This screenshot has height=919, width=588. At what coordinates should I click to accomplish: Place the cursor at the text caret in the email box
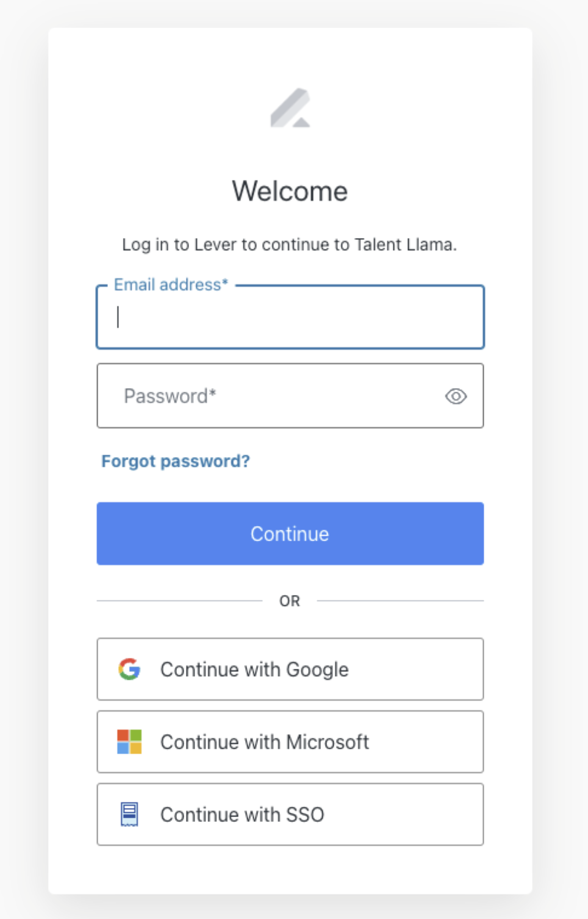point(118,317)
